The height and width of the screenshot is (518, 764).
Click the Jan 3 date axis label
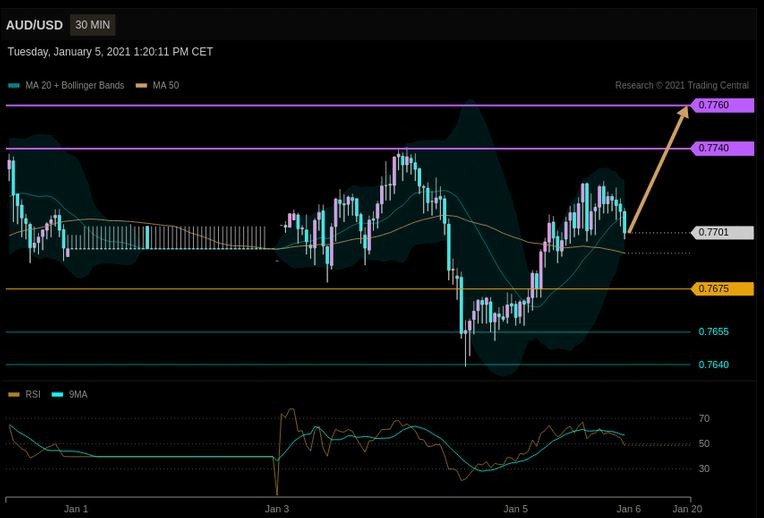pos(277,509)
